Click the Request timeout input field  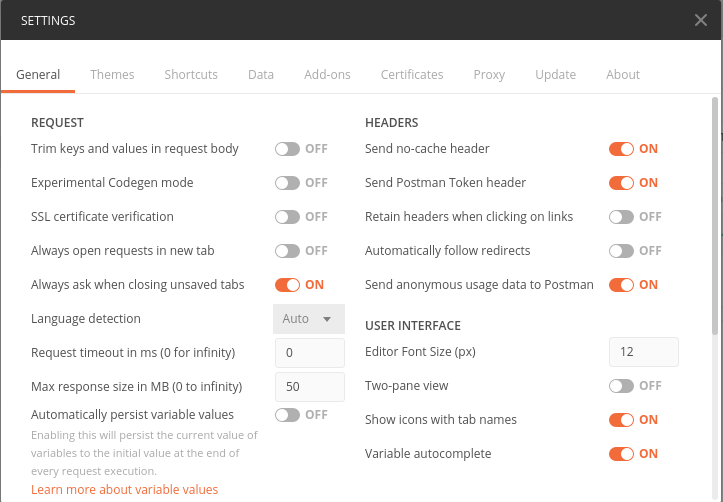click(309, 353)
